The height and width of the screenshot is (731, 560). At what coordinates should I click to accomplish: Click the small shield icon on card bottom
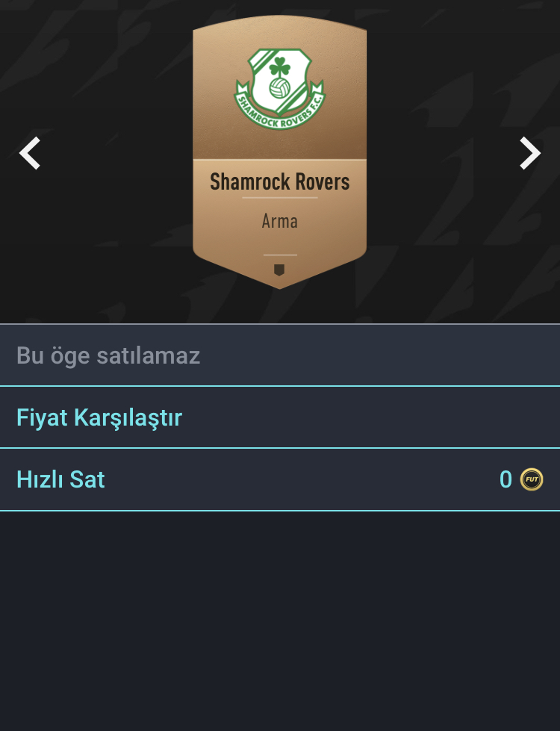(x=279, y=270)
